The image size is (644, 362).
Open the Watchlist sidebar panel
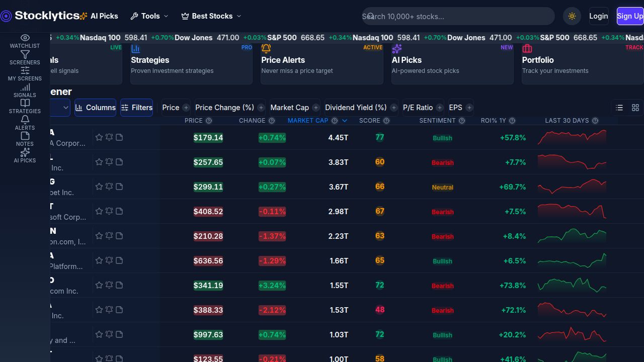click(x=25, y=41)
